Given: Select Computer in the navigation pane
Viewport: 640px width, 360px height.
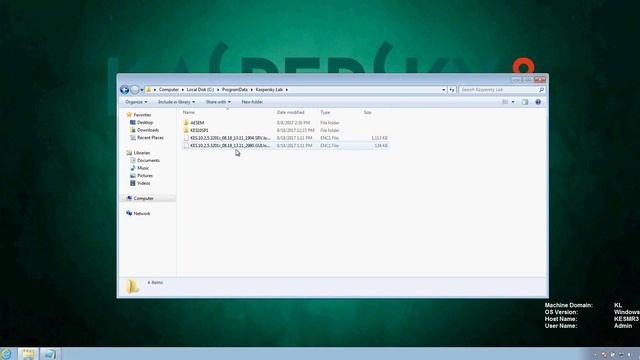Looking at the screenshot, I should click(144, 198).
